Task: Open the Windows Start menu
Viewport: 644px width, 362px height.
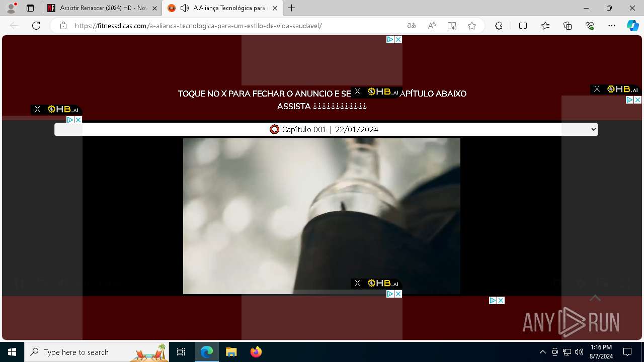Action: [x=12, y=352]
